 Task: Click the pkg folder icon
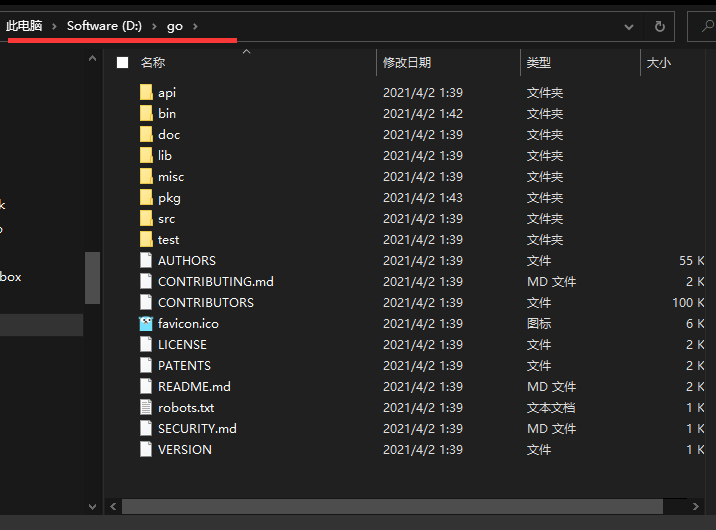146,197
